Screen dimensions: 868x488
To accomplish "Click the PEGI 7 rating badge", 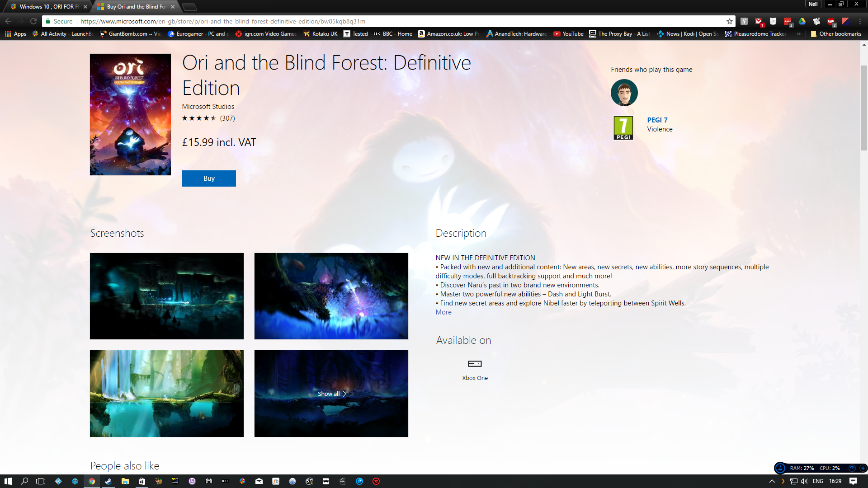I will coord(623,128).
